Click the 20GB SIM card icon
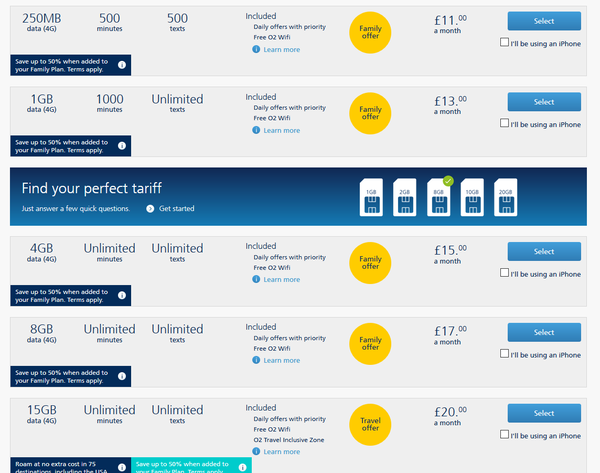The width and height of the screenshot is (600, 473). [505, 197]
